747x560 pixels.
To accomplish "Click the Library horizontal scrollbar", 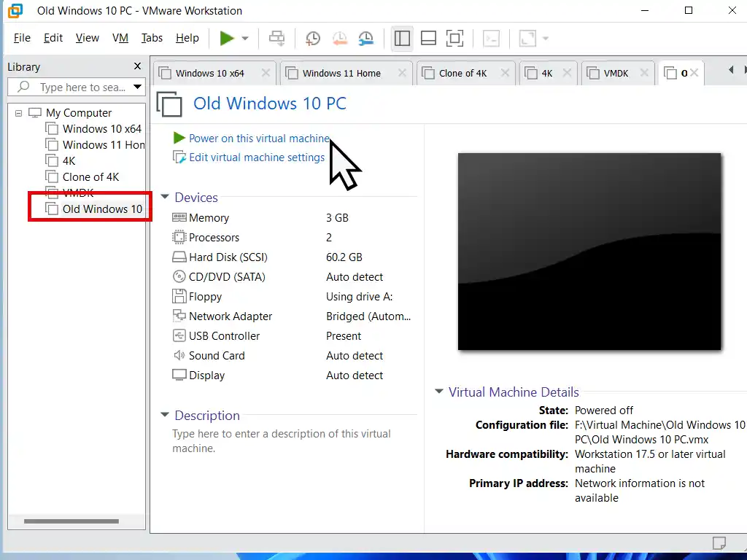I will 71,521.
